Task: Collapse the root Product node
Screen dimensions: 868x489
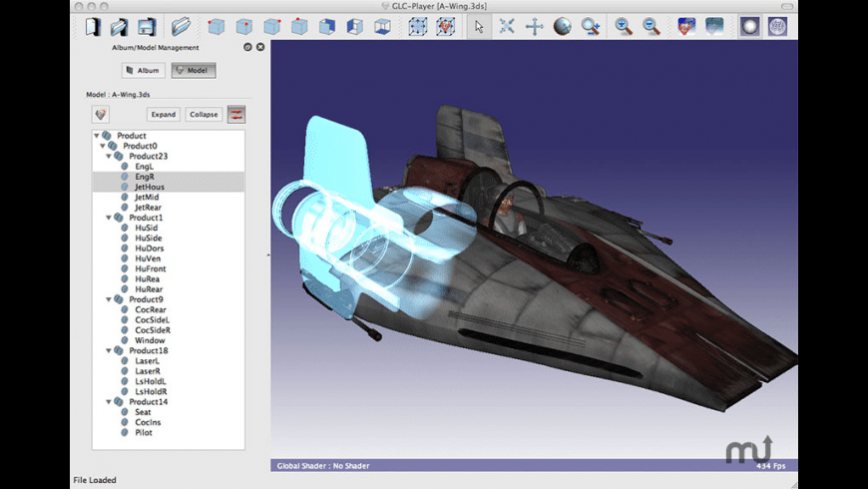Action: click(97, 135)
